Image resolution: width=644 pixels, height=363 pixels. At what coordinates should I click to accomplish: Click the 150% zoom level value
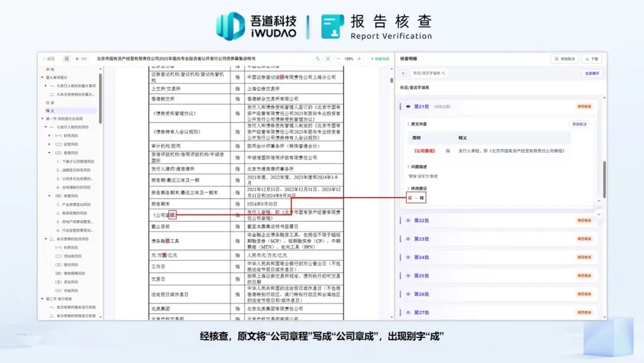[x=349, y=59]
